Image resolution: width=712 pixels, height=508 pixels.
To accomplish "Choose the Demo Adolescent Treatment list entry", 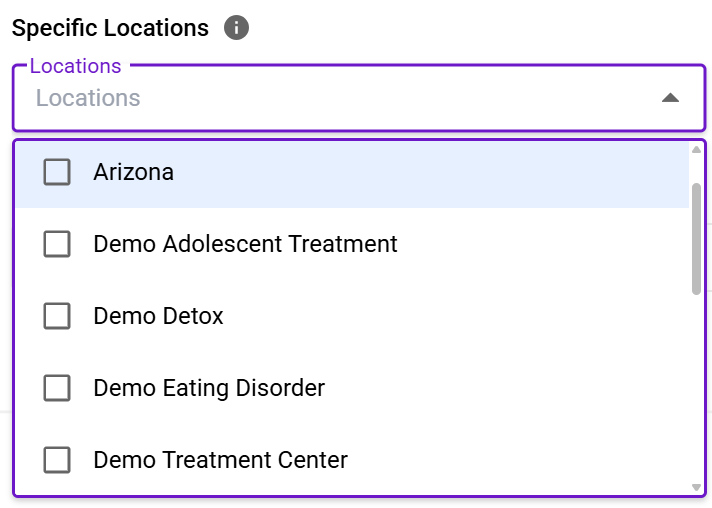I will point(245,244).
